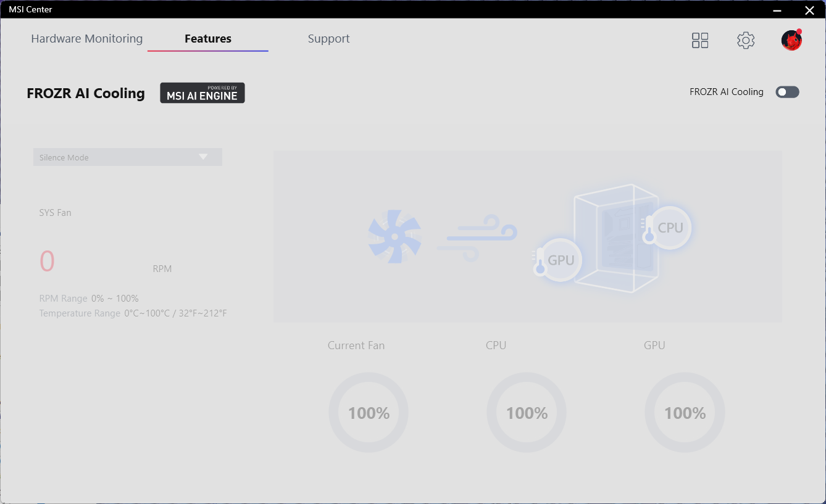Click the MSI Center window title
Viewport: 826px width, 504px height.
tap(30, 9)
